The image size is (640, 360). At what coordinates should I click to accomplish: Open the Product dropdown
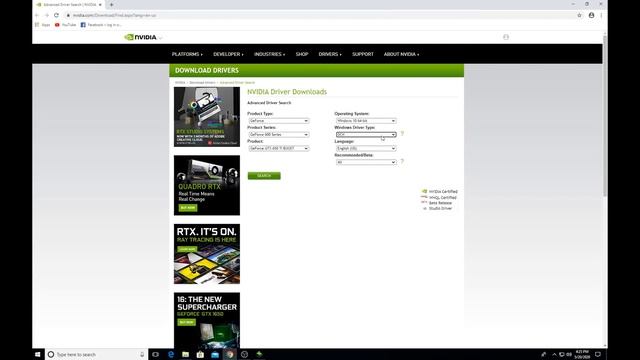click(x=279, y=148)
